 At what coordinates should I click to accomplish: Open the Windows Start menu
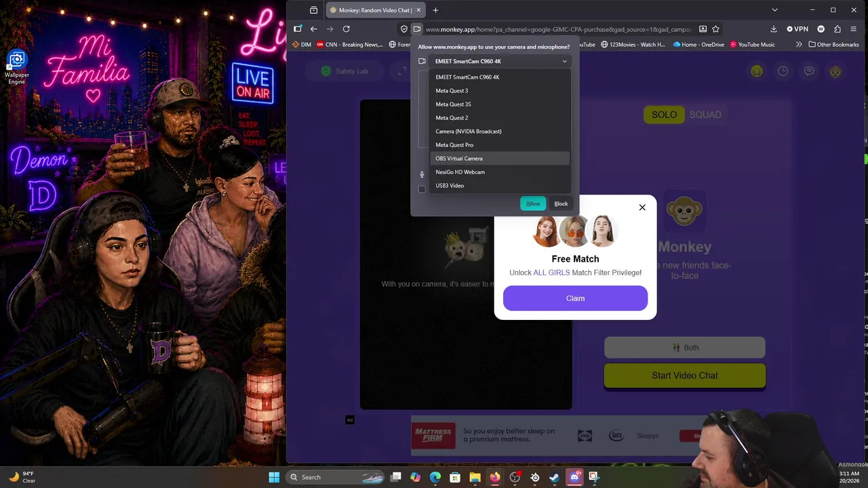[x=274, y=477]
